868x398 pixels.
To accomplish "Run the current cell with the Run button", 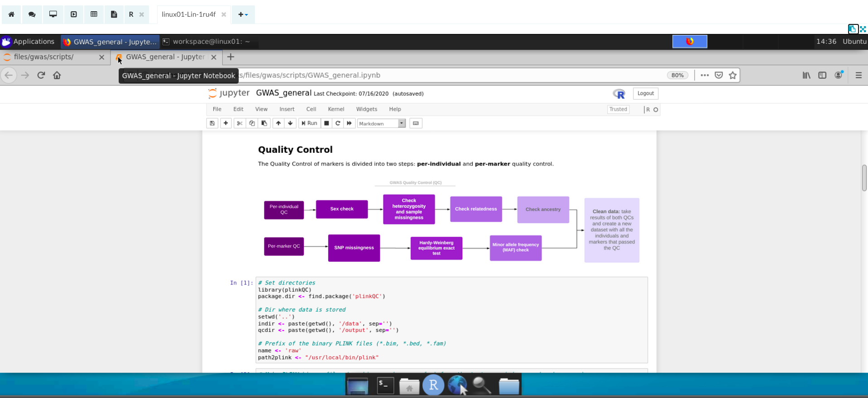I will [x=310, y=123].
